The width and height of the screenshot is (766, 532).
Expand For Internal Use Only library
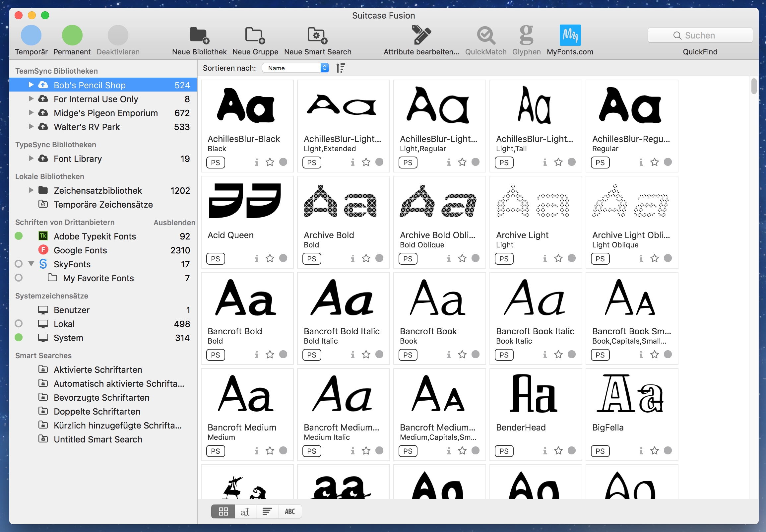point(31,99)
